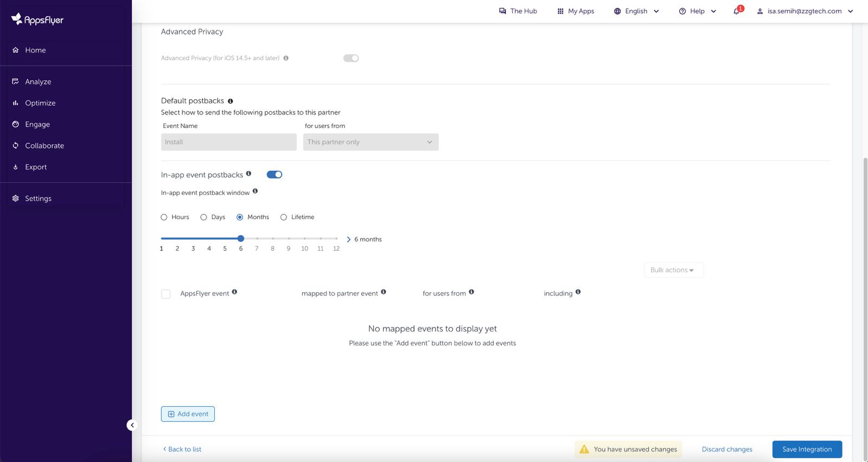The height and width of the screenshot is (462, 868).
Task: Open the Bulk actions dropdown
Action: [x=674, y=270]
